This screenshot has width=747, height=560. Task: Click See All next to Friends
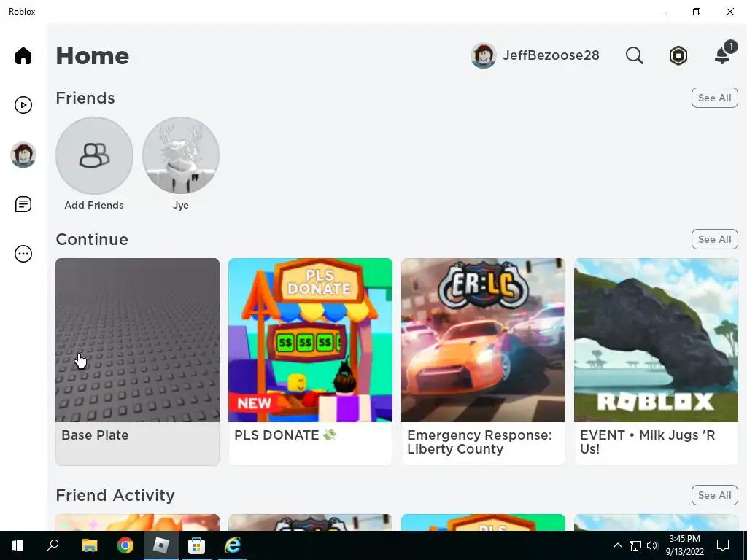click(714, 98)
